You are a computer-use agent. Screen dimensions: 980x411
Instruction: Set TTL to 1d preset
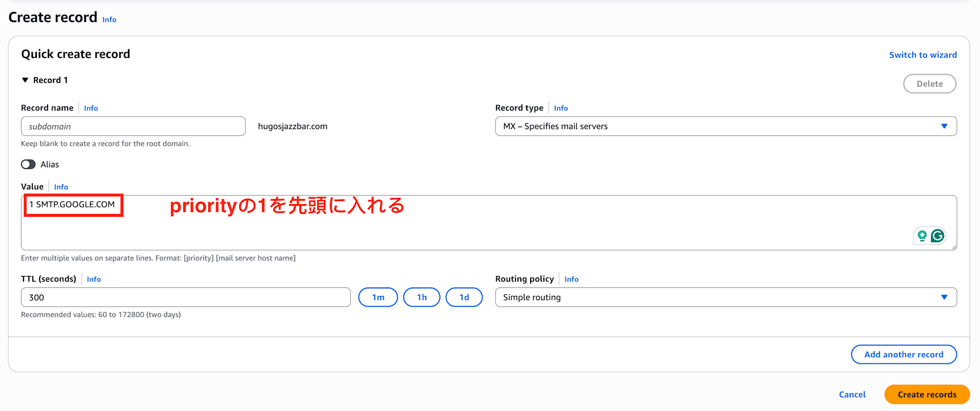pyautogui.click(x=464, y=297)
